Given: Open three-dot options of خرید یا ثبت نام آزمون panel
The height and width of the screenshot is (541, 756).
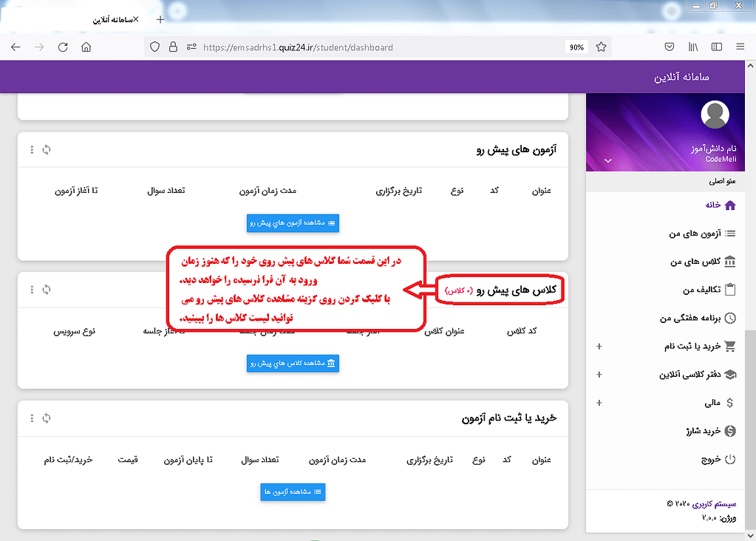Looking at the screenshot, I should point(32,418).
